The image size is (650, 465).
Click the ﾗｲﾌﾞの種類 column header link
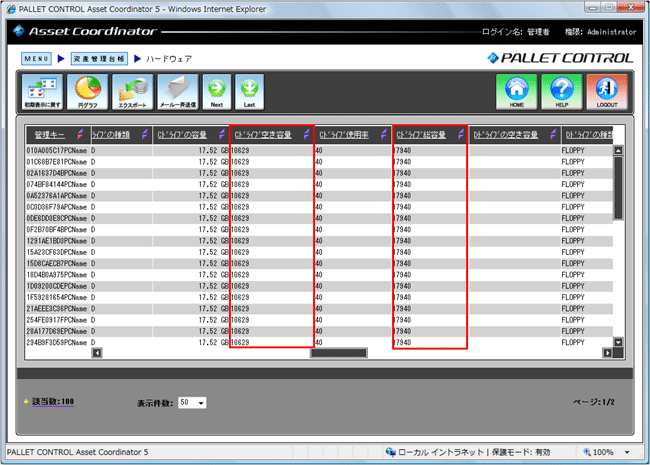click(110, 135)
